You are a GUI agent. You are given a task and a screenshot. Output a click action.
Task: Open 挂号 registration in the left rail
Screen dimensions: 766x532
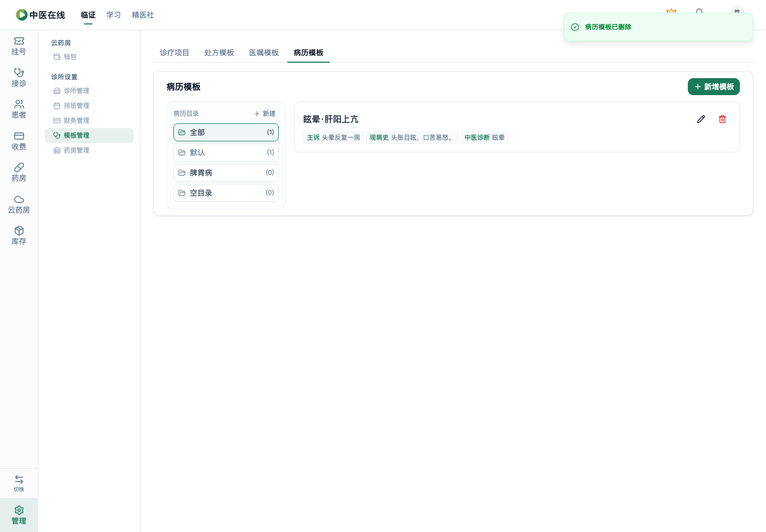click(19, 46)
